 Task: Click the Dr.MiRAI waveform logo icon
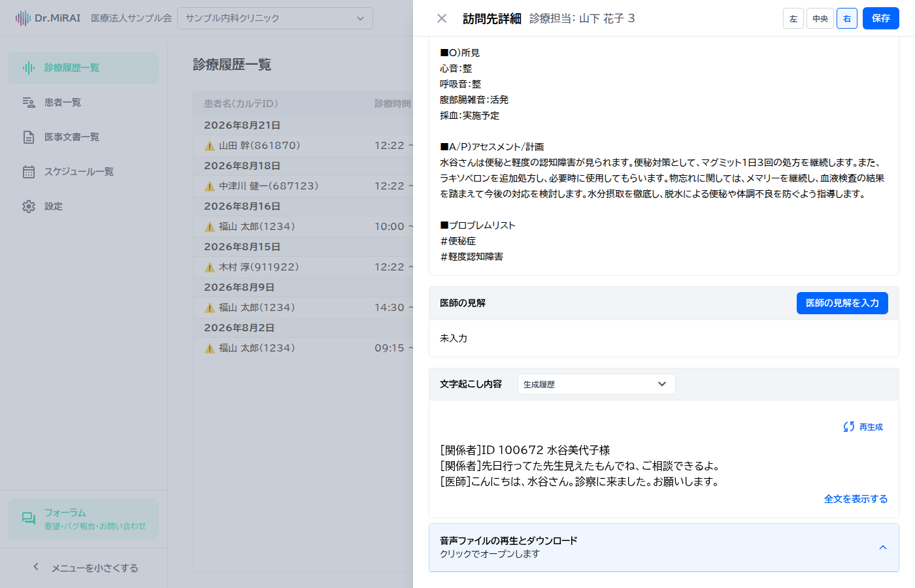click(23, 18)
